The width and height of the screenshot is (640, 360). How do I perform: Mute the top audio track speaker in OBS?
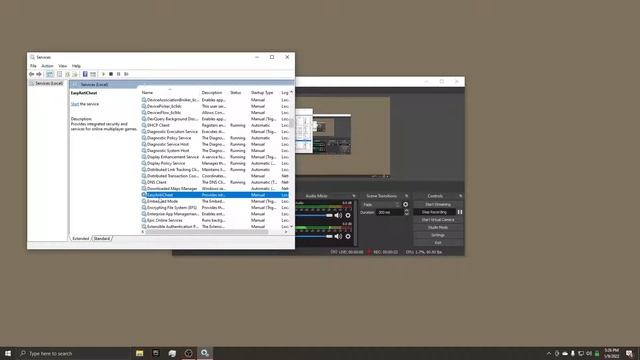(338, 215)
